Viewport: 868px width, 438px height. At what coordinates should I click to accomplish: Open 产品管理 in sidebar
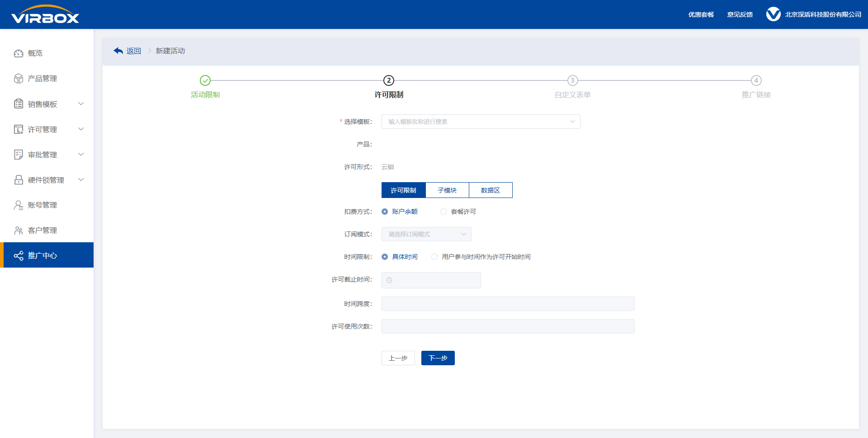coord(47,79)
